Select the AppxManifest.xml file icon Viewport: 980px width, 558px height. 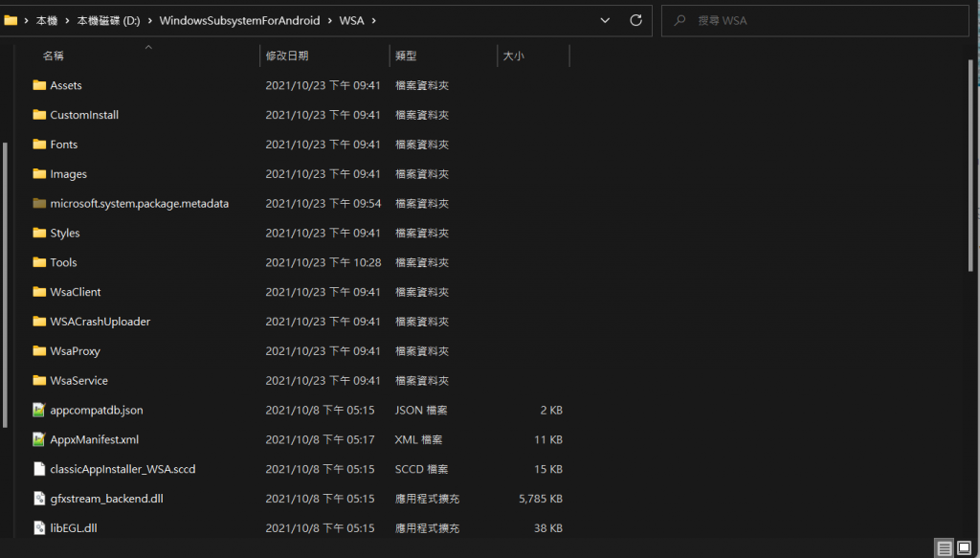39,439
